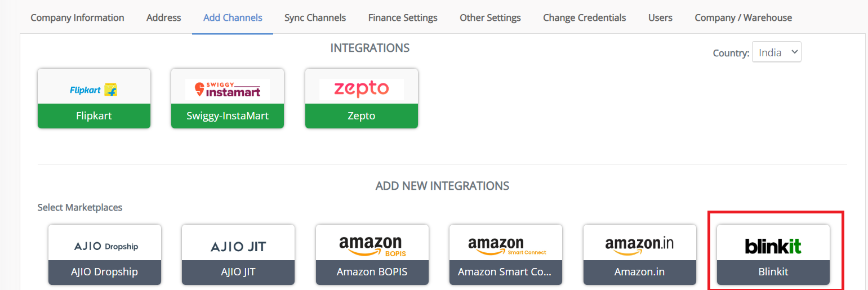Viewport: 868px width, 290px height.
Task: Add the Amazon.in marketplace
Action: tap(640, 255)
